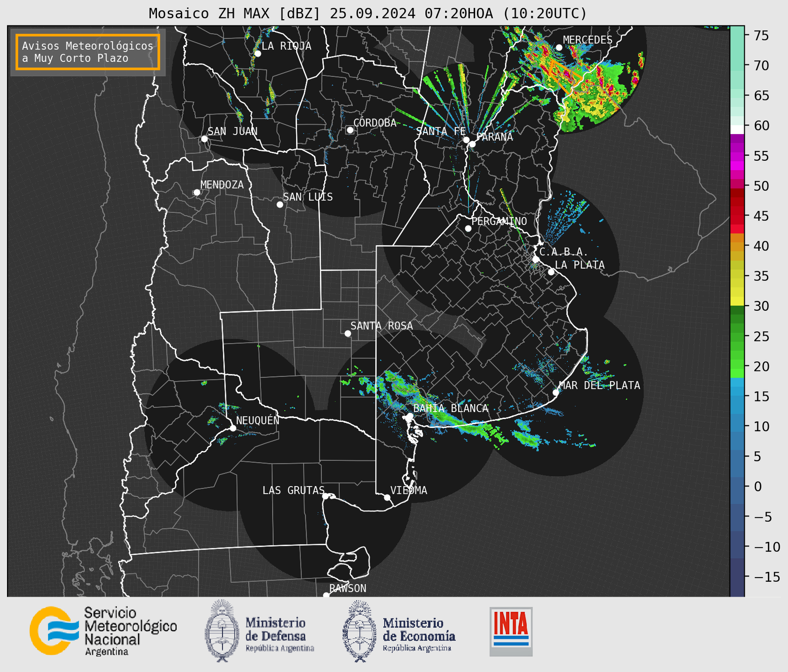Screen dimensions: 788x672
Task: Click the map title 'Mosaico ZH MAX [dBZ]'
Action: (x=235, y=14)
